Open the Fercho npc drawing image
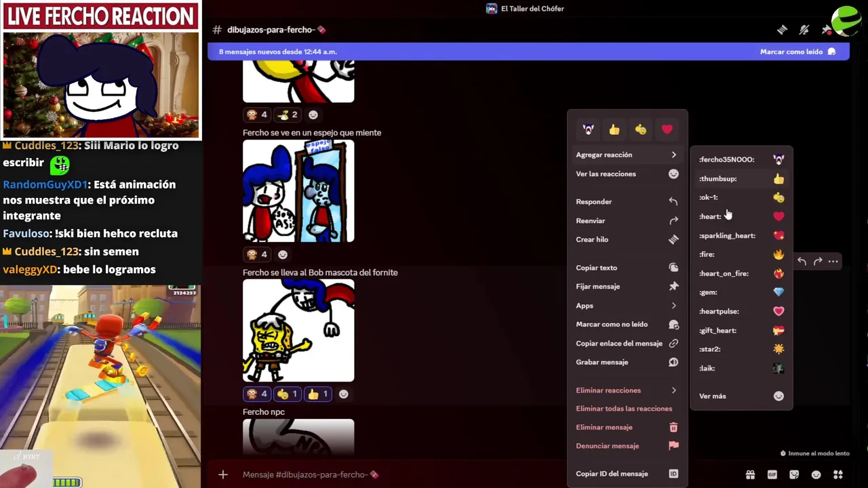The height and width of the screenshot is (488, 868). (x=298, y=437)
